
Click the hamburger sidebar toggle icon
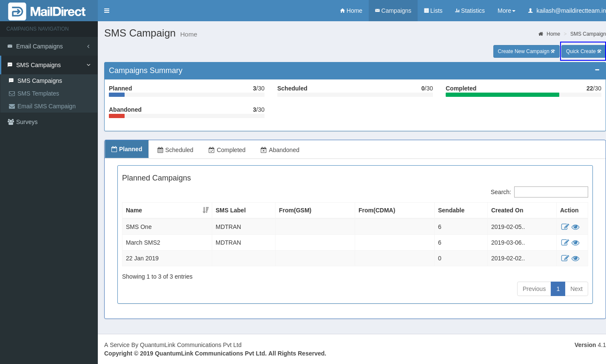point(107,11)
